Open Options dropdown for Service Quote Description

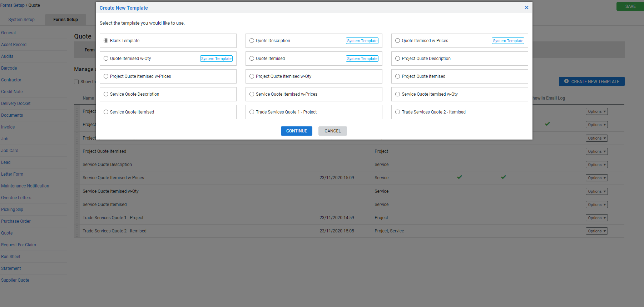596,165
